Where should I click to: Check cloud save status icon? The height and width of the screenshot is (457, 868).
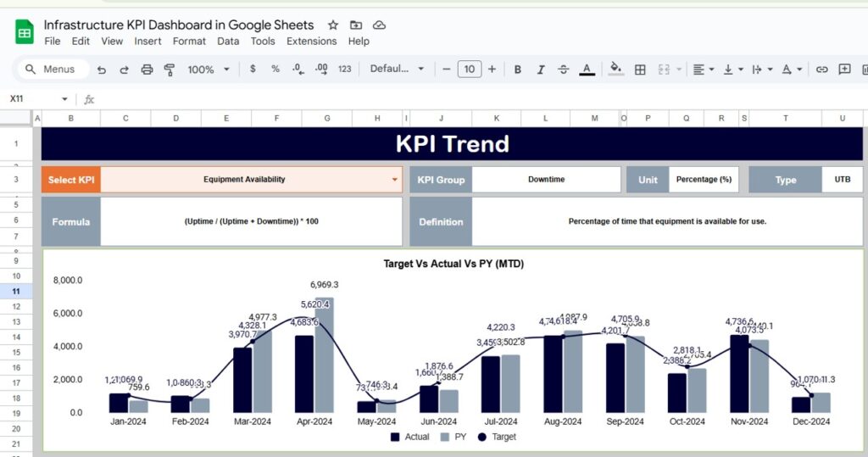coord(379,25)
